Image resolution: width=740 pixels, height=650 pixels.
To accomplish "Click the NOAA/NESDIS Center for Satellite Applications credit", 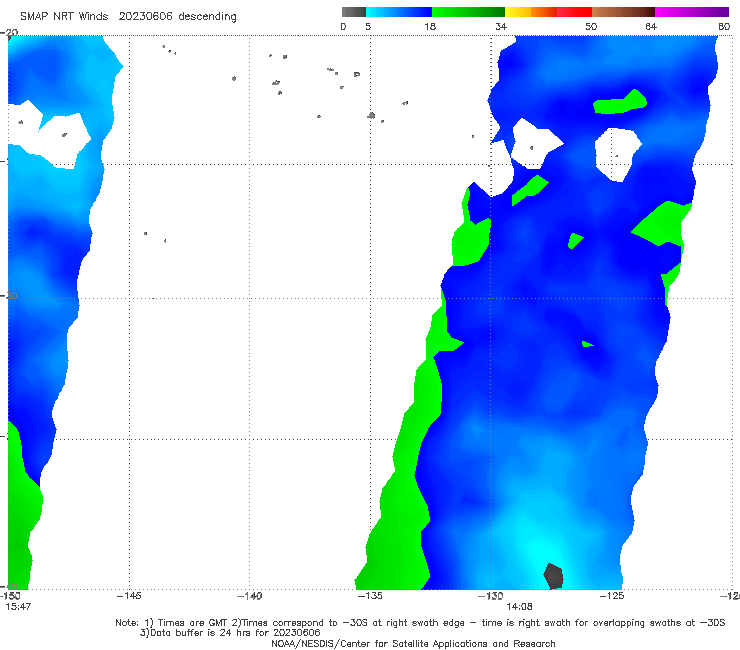I will (413, 643).
